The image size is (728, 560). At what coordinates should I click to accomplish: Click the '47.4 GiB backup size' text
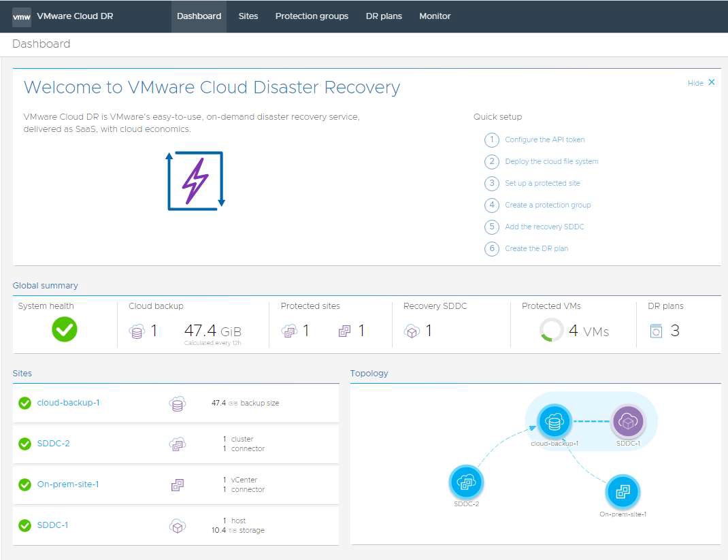tap(245, 403)
